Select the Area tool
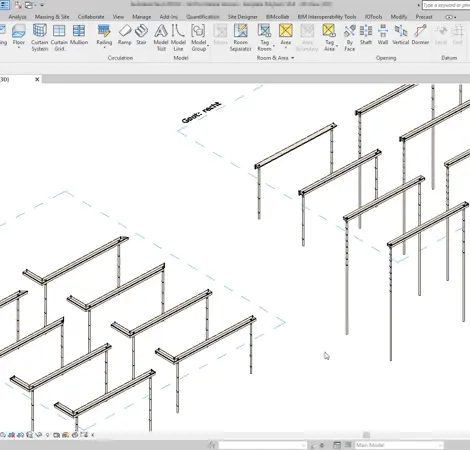The height and width of the screenshot is (450, 470). click(286, 35)
